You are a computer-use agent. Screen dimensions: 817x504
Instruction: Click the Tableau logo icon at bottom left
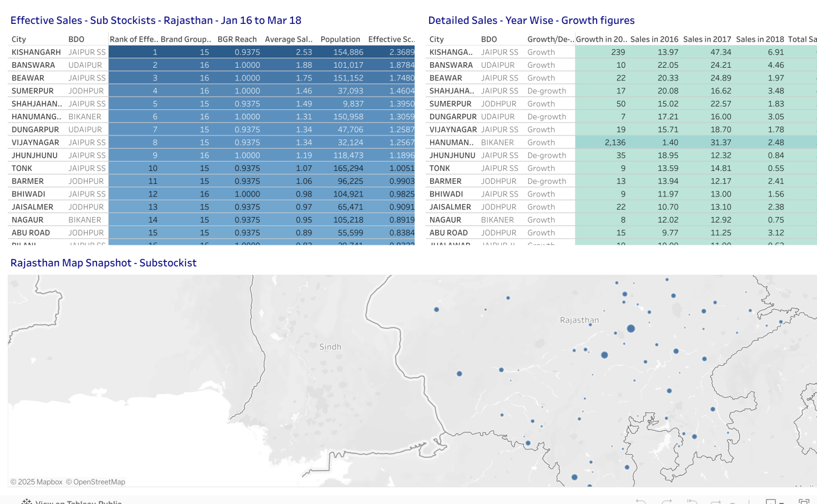coord(26,502)
